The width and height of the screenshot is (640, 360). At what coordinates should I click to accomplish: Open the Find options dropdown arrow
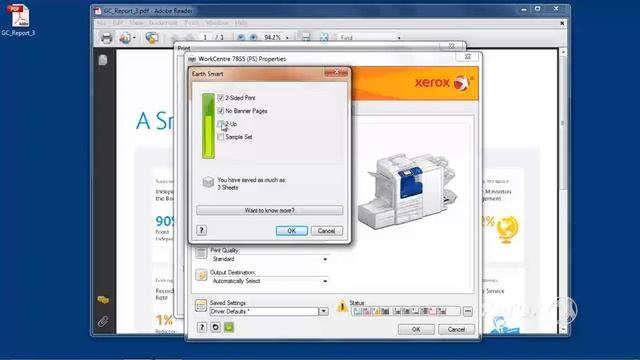click(x=399, y=38)
